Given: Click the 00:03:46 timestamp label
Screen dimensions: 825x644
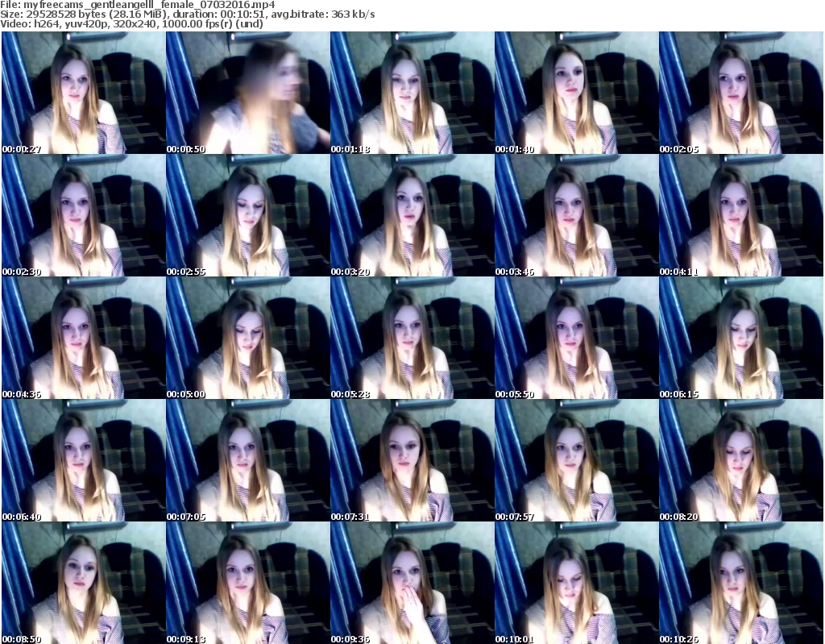Looking at the screenshot, I should point(515,272).
